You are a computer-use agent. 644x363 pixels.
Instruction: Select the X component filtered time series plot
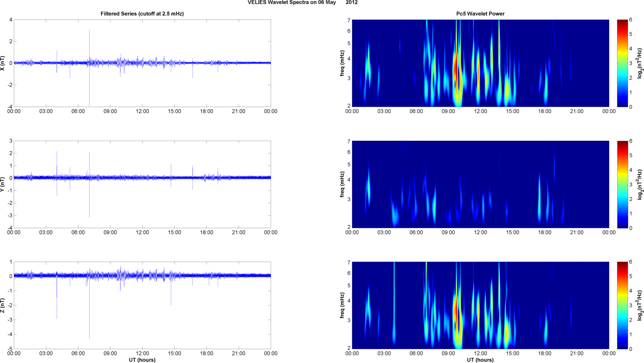point(142,63)
